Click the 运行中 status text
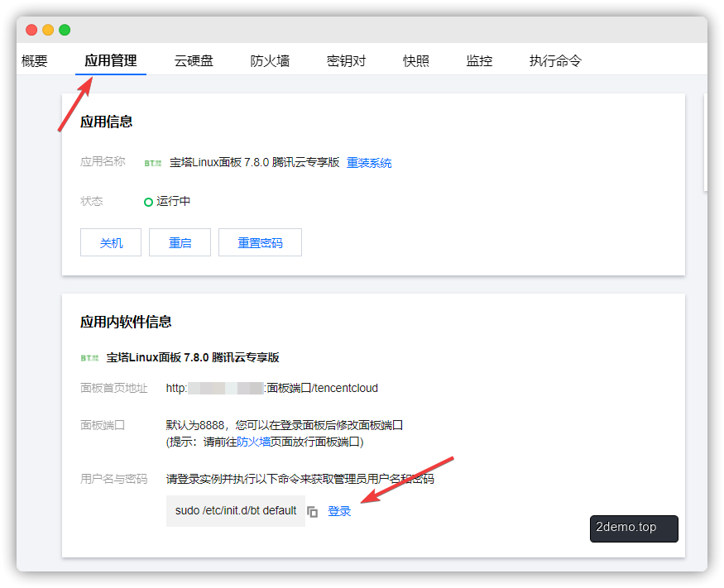The height and width of the screenshot is (588, 724). click(x=174, y=201)
